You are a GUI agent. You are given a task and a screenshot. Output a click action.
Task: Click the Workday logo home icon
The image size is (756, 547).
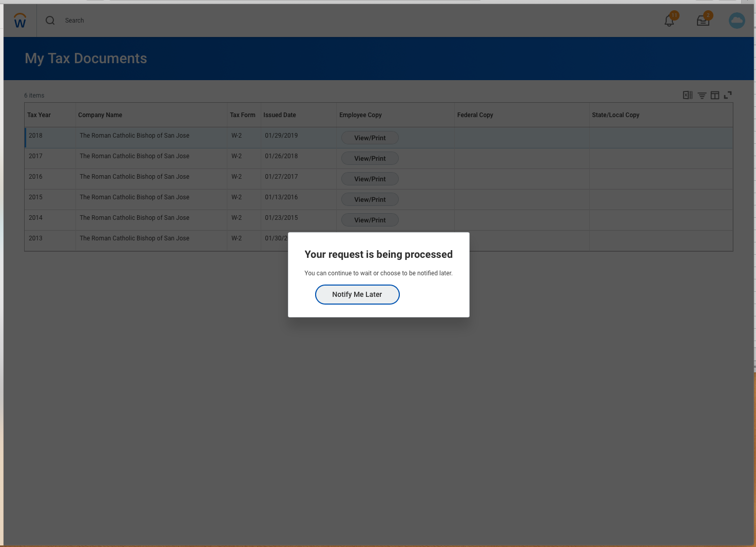[20, 21]
